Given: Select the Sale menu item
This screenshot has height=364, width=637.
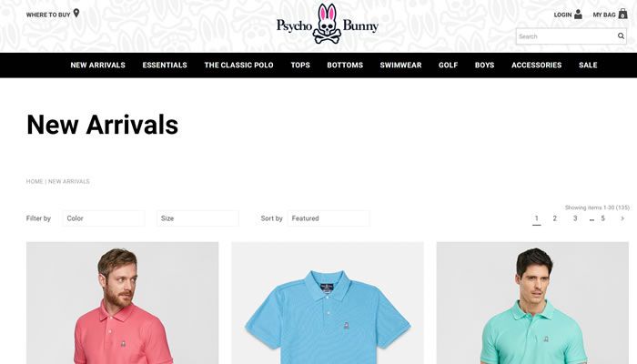Looking at the screenshot, I should pyautogui.click(x=588, y=65).
